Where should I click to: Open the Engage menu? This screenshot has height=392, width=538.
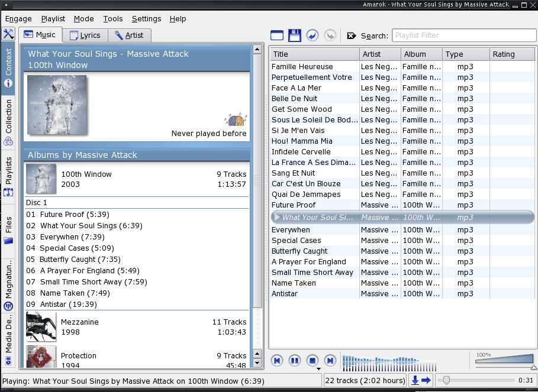pyautogui.click(x=18, y=19)
